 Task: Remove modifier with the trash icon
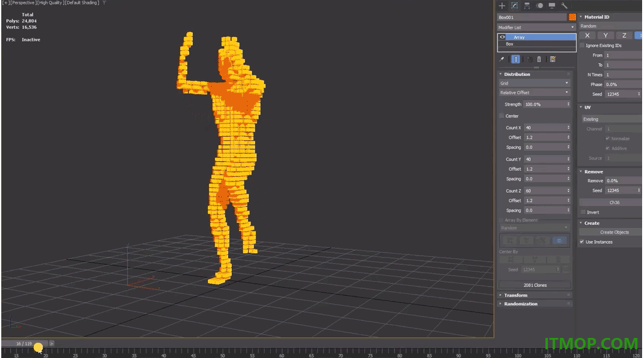coord(539,59)
